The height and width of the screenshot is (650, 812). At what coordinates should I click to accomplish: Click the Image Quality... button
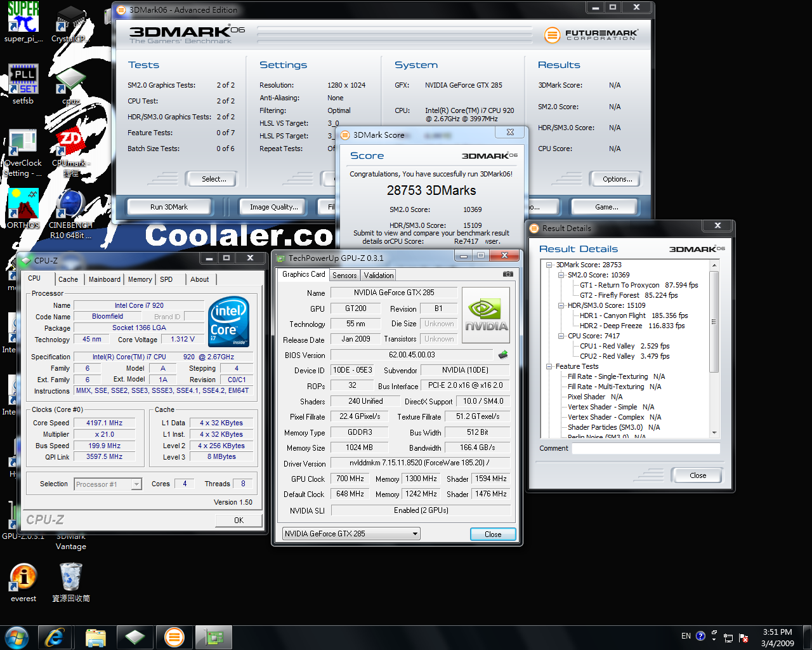point(273,207)
